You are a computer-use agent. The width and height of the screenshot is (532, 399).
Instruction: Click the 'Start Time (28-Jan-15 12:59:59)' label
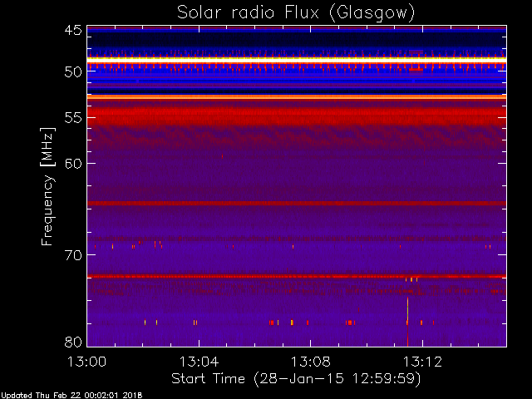pos(296,379)
